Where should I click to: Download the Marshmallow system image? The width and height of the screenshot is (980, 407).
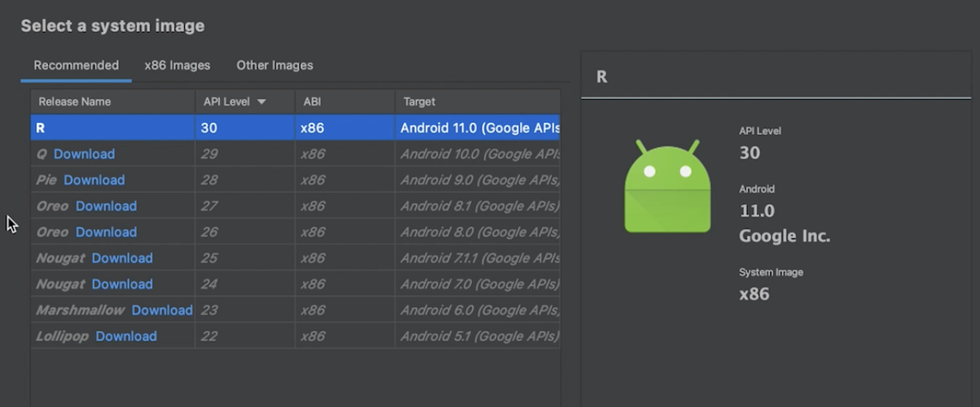(x=162, y=310)
